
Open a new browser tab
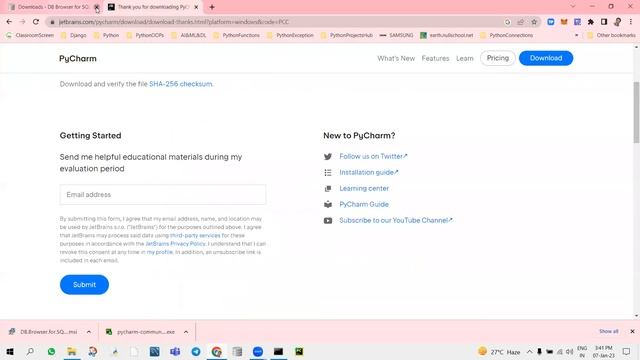click(x=212, y=7)
